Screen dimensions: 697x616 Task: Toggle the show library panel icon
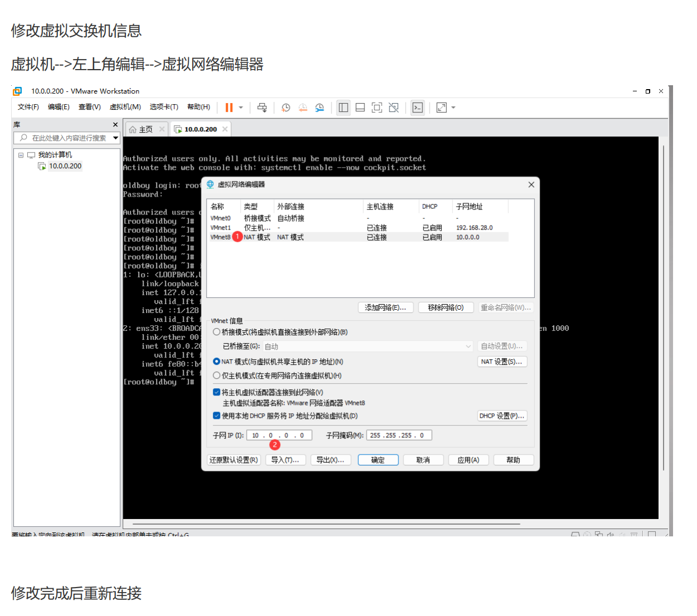(343, 107)
